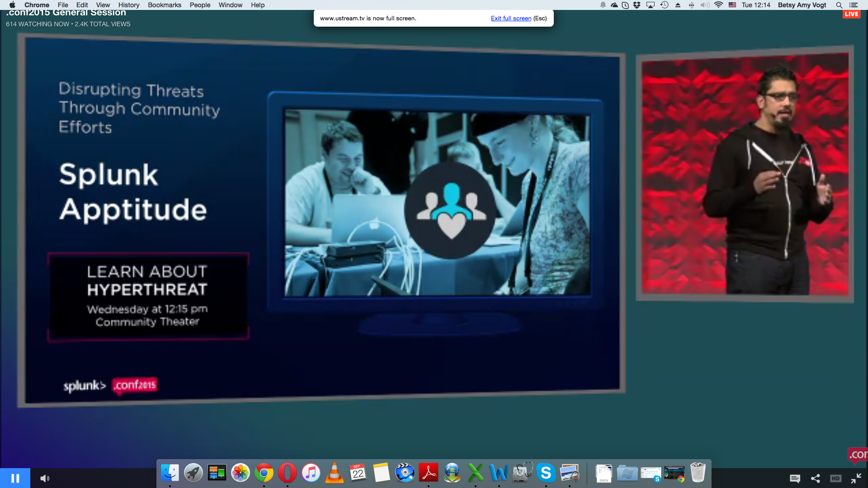
Task: Click the Google Chrome dock icon
Action: [x=264, y=473]
